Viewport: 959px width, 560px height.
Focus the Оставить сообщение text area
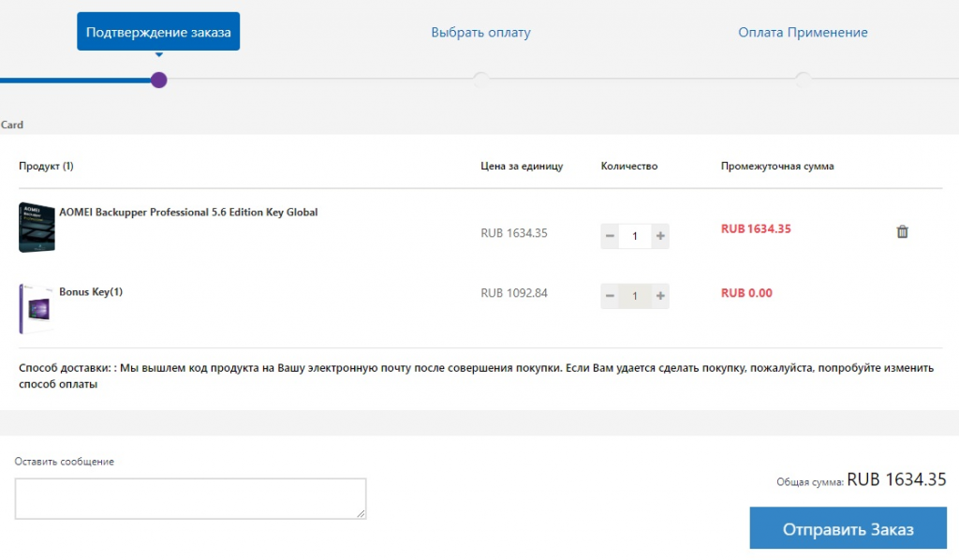[190, 498]
